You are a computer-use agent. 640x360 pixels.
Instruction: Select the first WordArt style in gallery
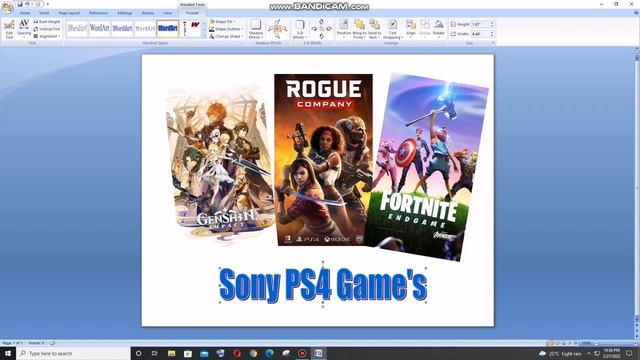pos(77,28)
